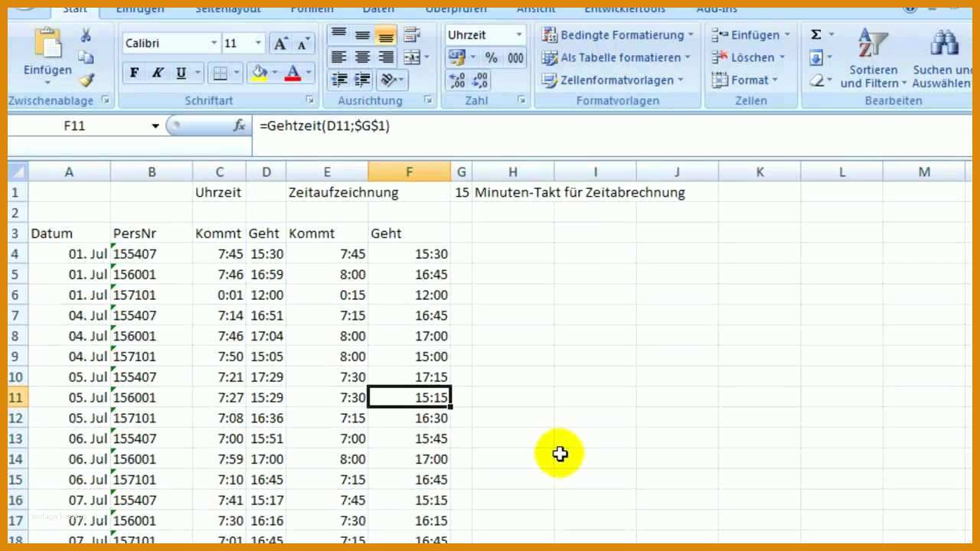Switch to the Formeln ribbon tab
The height and width of the screenshot is (551, 980).
pyautogui.click(x=312, y=9)
